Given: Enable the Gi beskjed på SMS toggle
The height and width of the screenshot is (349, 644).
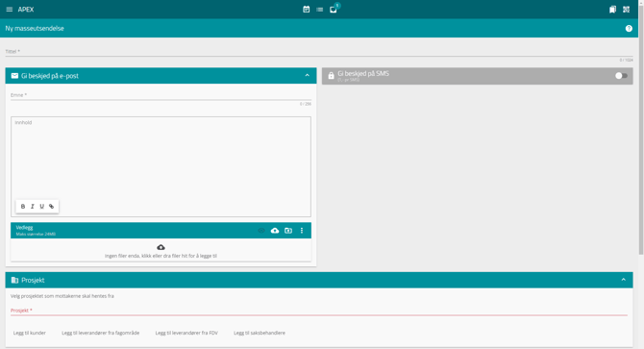Looking at the screenshot, I should (621, 76).
